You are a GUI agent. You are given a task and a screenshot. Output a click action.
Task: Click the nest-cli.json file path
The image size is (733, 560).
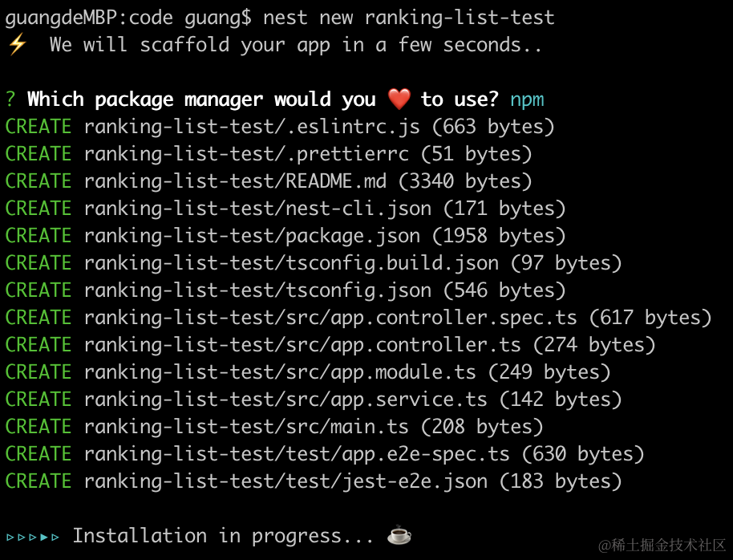coord(257,209)
